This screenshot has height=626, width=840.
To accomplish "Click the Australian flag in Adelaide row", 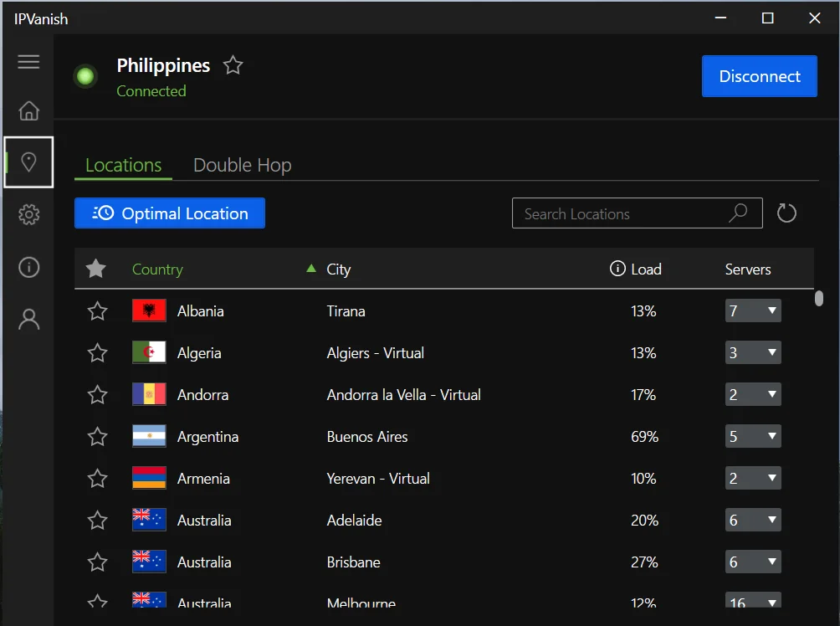I will 149,520.
